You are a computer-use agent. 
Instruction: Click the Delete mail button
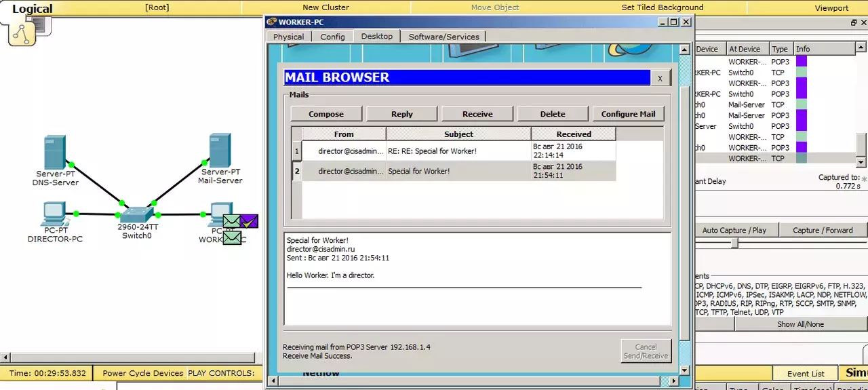coord(553,114)
